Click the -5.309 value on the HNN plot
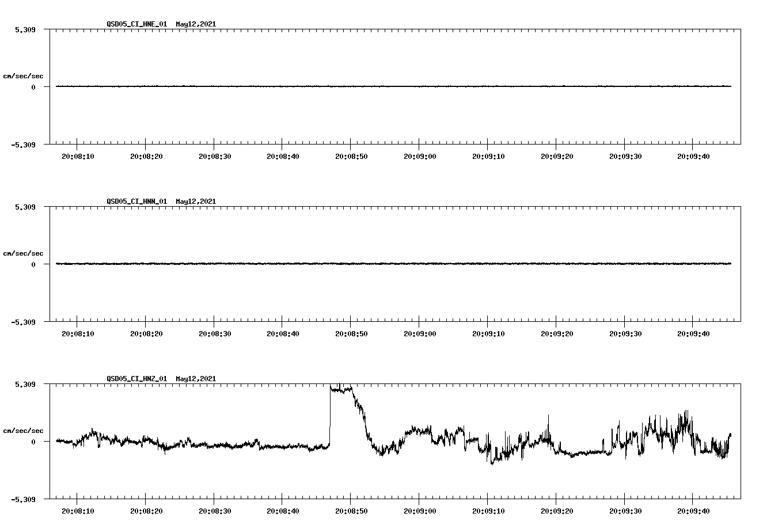This screenshot has width=782, height=532. pyautogui.click(x=22, y=322)
